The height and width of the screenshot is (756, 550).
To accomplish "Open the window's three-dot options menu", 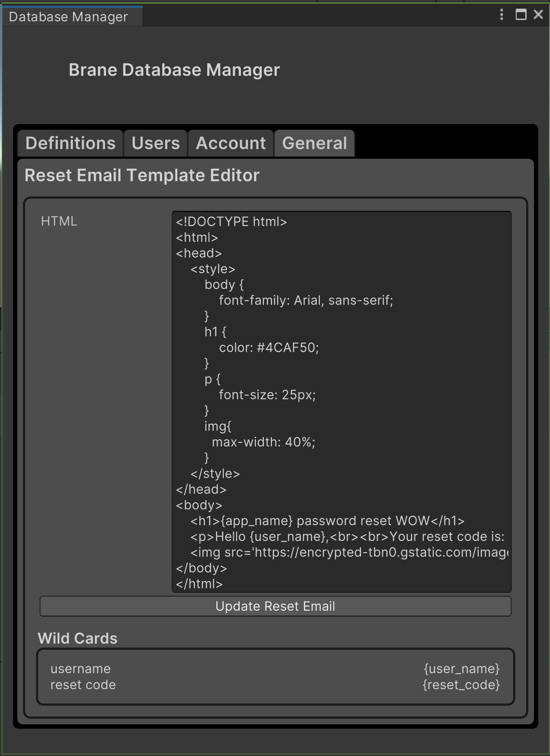I will coord(501,15).
